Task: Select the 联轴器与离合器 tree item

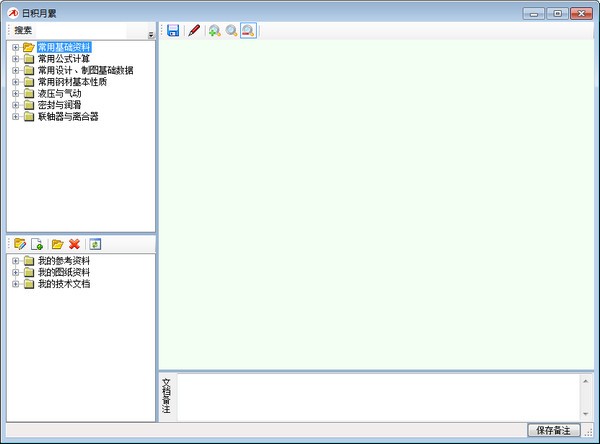Action: point(68,116)
